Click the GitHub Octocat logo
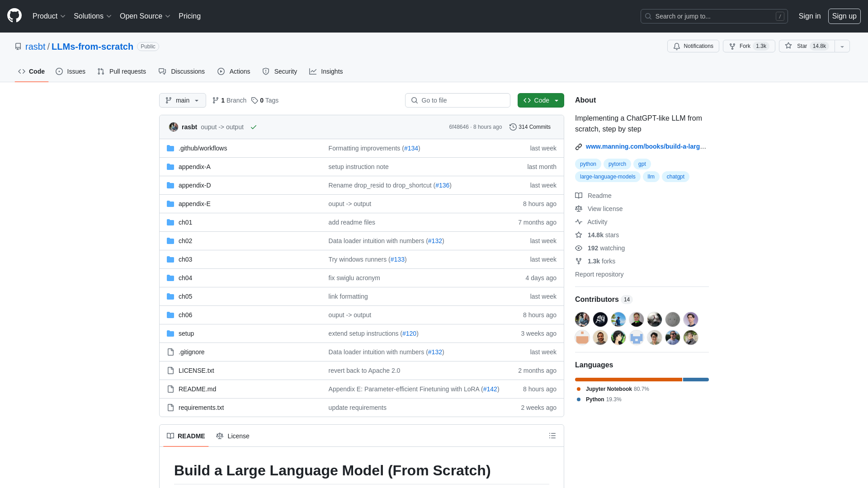868x488 pixels. pyautogui.click(x=14, y=16)
